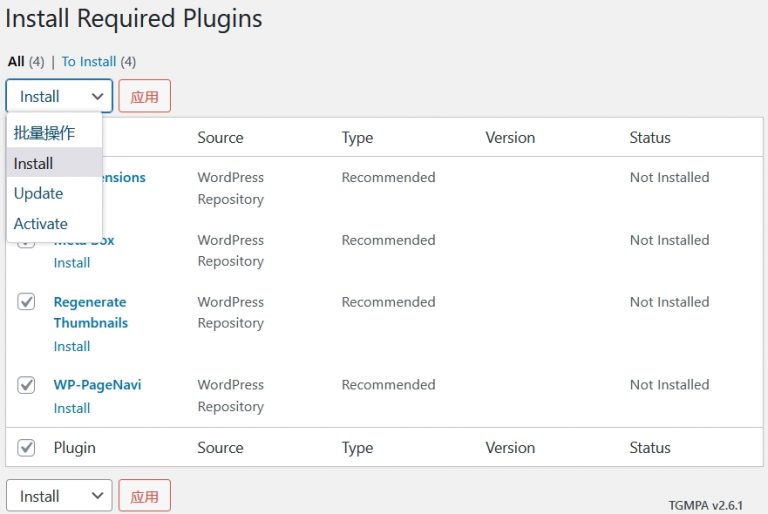
Task: Show the To Install plugins filter
Action: [x=89, y=61]
